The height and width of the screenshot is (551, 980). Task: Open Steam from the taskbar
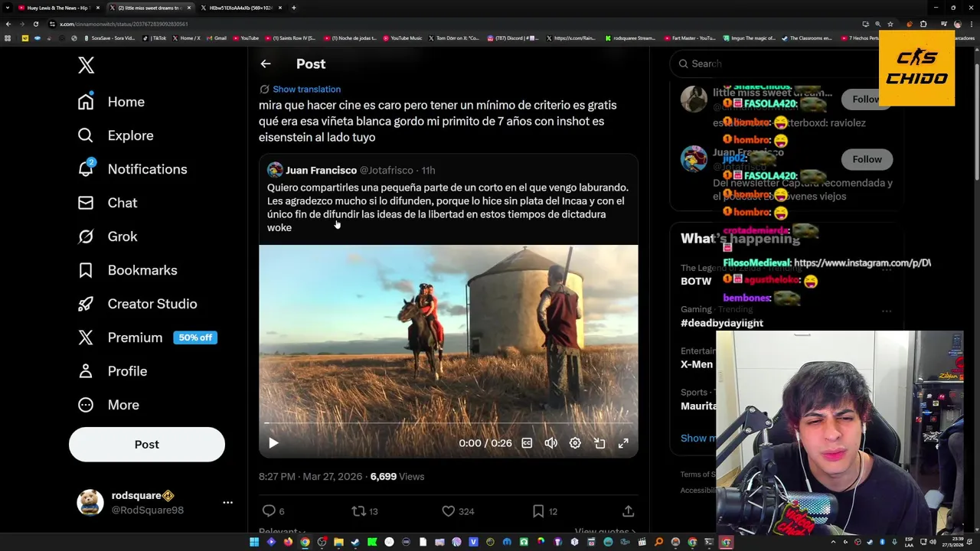[355, 543]
